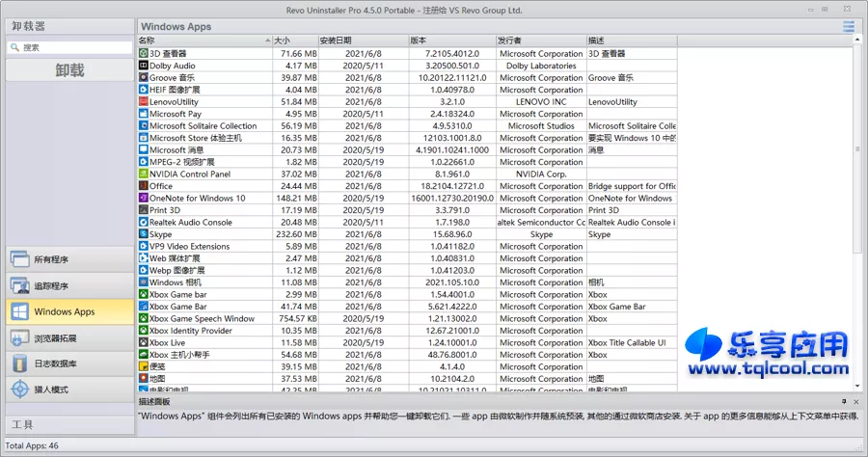
Task: Sort the list by 大小 column
Action: [x=295, y=40]
